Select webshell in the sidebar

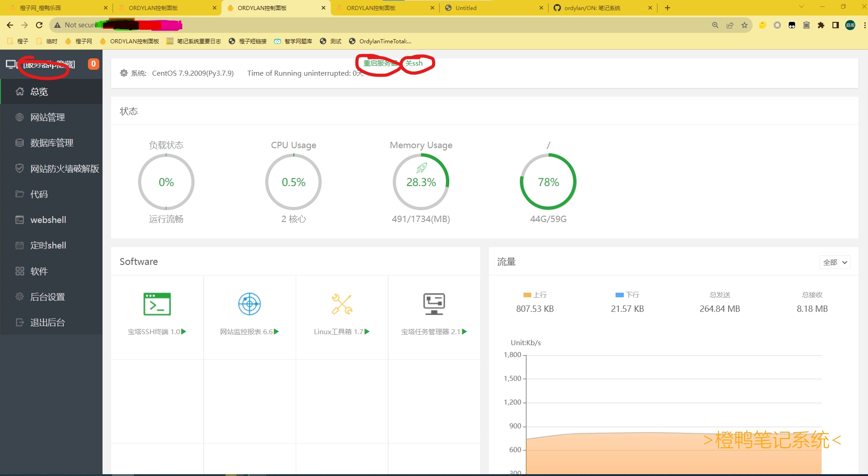tap(47, 220)
